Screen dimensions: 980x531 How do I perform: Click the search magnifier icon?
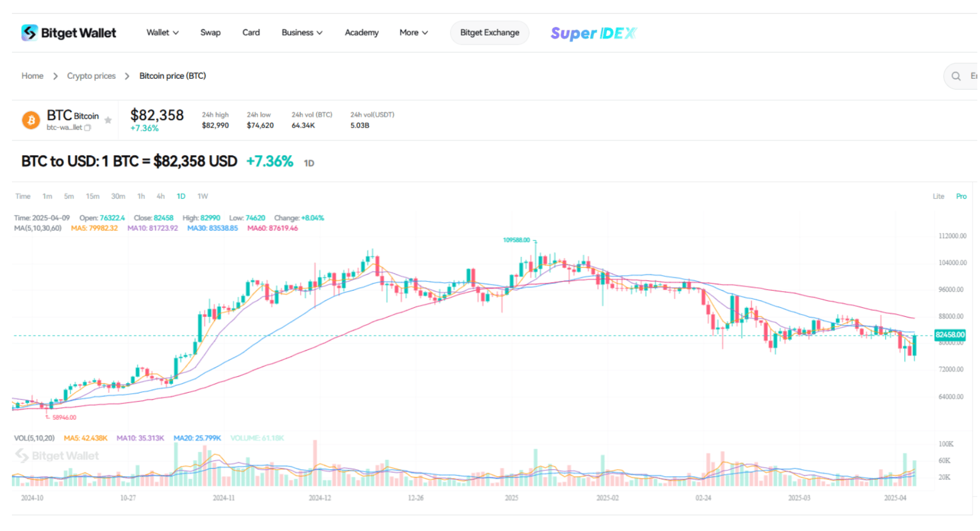(956, 76)
